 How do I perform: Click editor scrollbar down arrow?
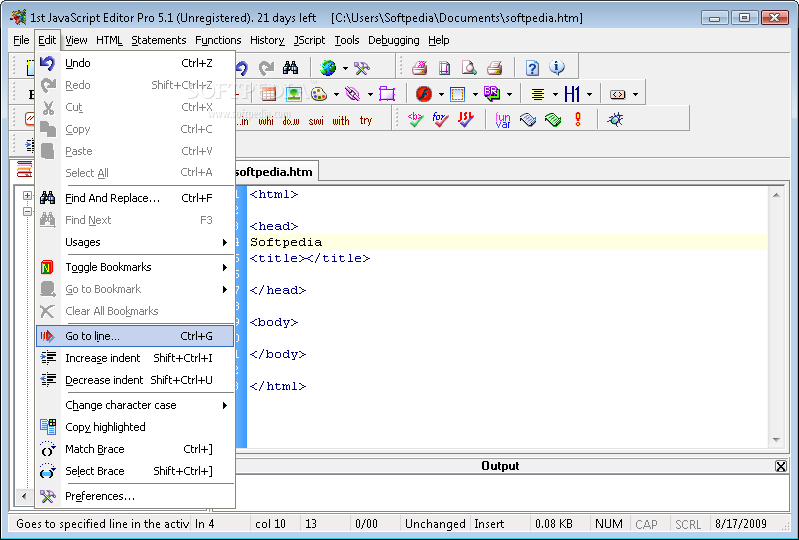coord(776,440)
